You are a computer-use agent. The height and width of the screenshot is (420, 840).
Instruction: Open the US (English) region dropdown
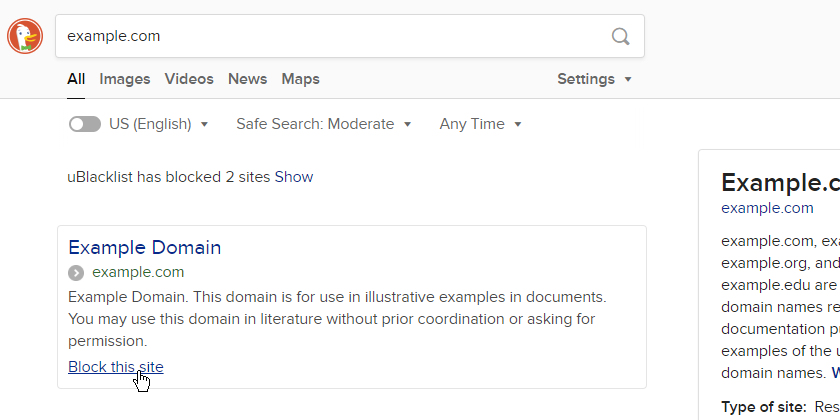click(x=159, y=124)
